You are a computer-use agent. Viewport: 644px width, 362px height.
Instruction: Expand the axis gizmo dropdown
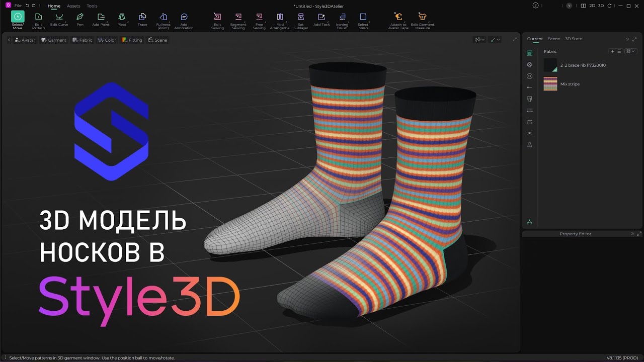tap(496, 39)
